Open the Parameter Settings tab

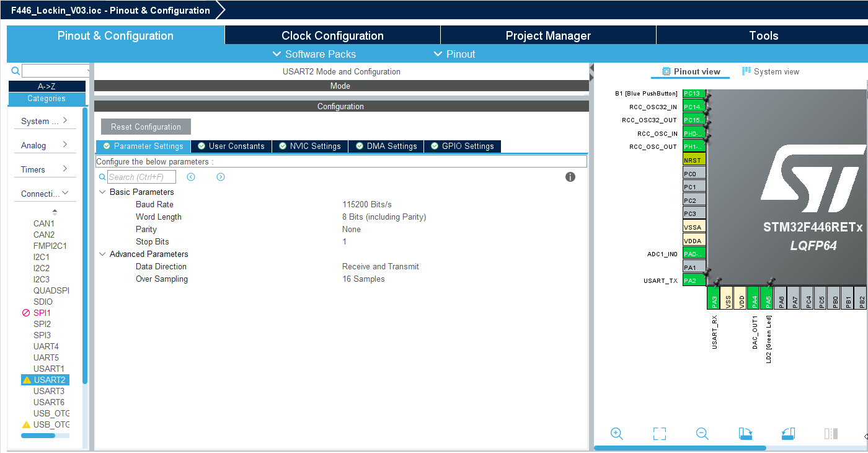[143, 146]
